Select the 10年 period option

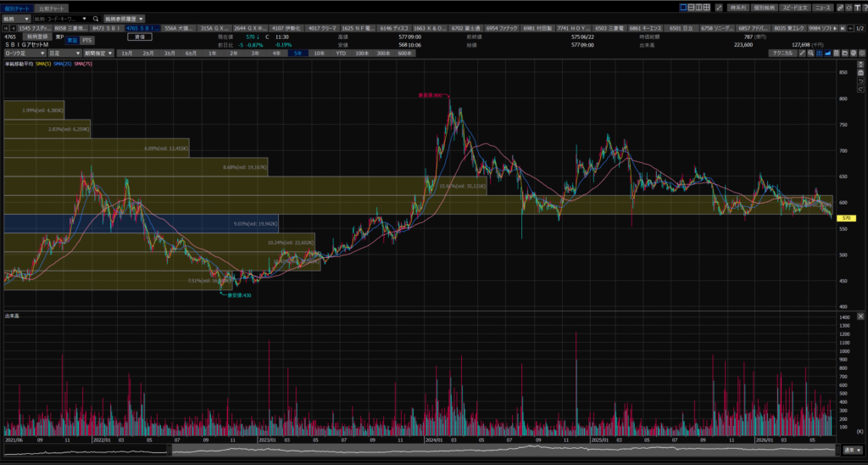pos(320,53)
